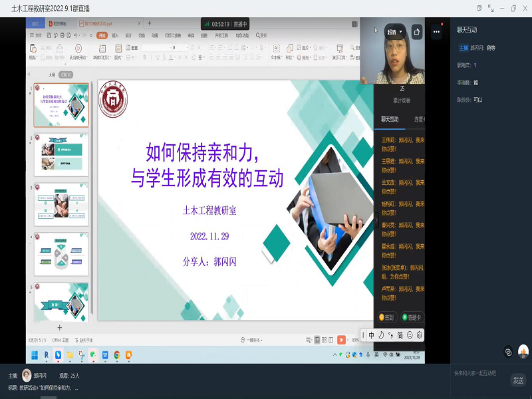Click the notes icon in WPS status bar

309,340
